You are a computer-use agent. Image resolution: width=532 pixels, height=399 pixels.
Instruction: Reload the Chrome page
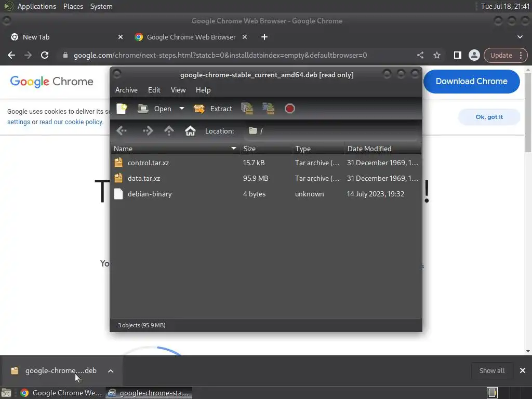pos(45,55)
